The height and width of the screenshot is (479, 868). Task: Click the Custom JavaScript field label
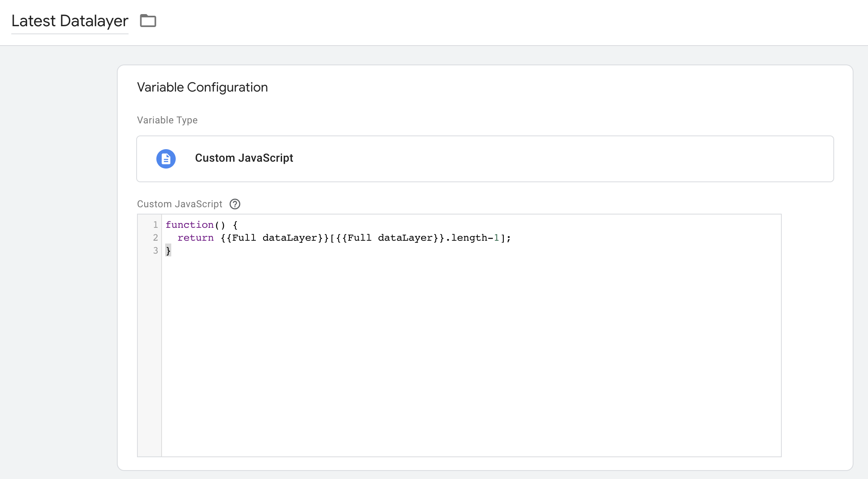point(179,204)
